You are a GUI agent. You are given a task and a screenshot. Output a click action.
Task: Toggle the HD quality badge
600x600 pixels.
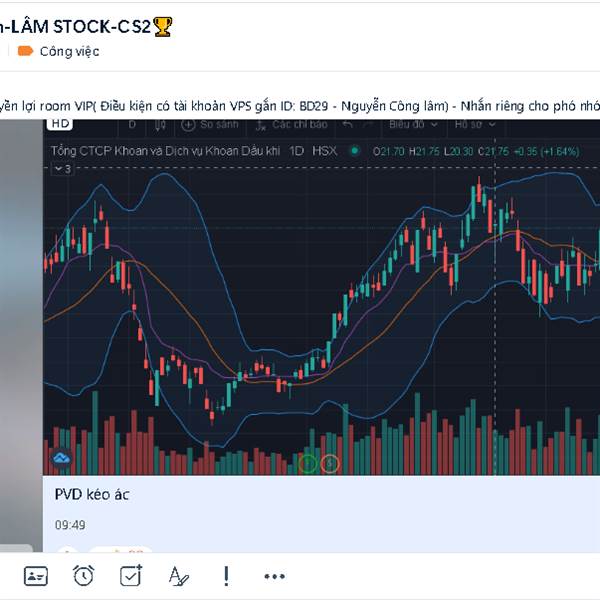[x=60, y=124]
